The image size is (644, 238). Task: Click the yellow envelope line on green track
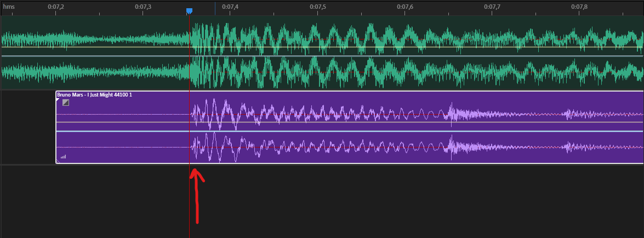click(110, 47)
